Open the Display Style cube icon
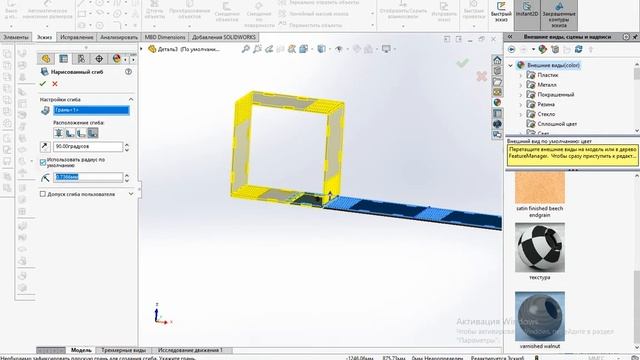640x360 pixels. [322, 49]
